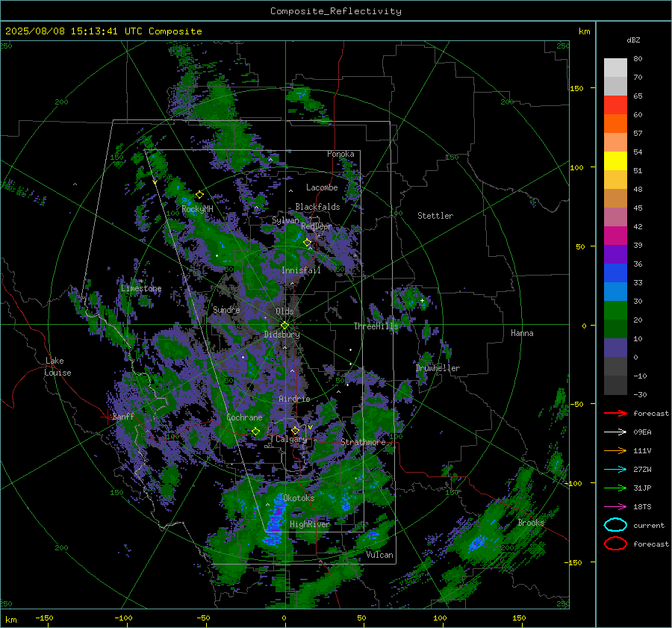
Task: Click the Lacombe city label
Action: tap(322, 187)
